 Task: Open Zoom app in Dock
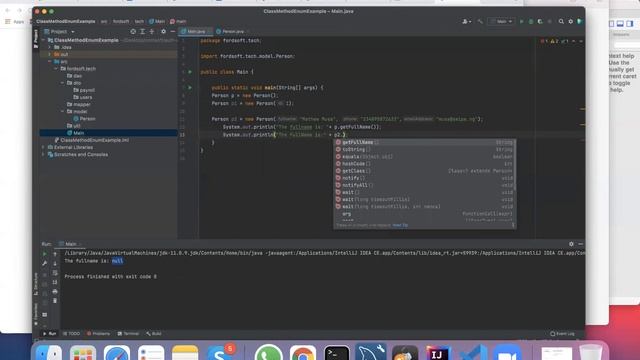click(507, 353)
